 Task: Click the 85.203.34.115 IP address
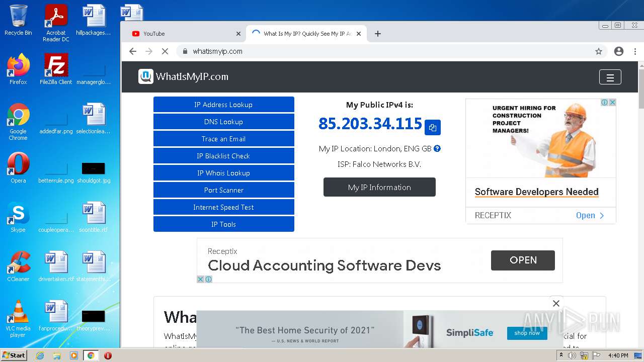pyautogui.click(x=370, y=124)
